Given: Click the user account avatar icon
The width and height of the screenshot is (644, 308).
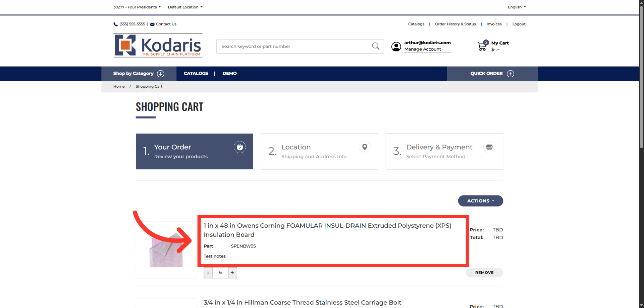Looking at the screenshot, I should click(x=396, y=47).
